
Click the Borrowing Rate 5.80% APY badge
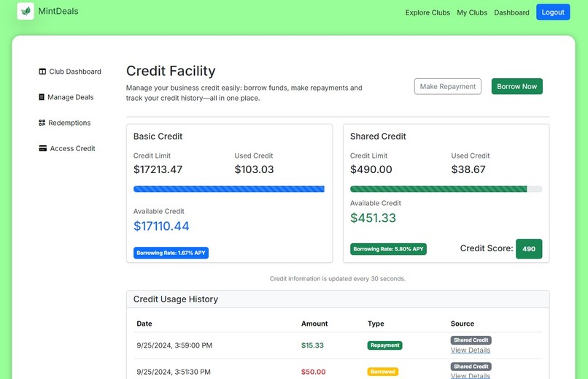pos(388,249)
